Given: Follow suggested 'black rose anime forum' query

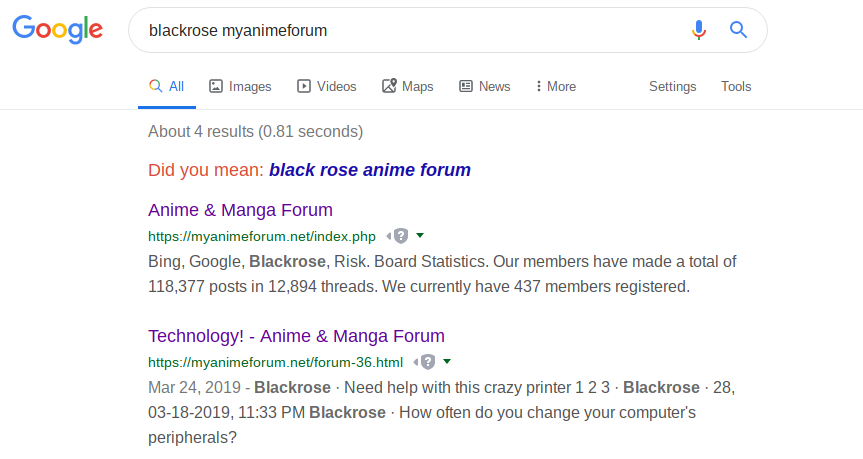Looking at the screenshot, I should (x=370, y=170).
